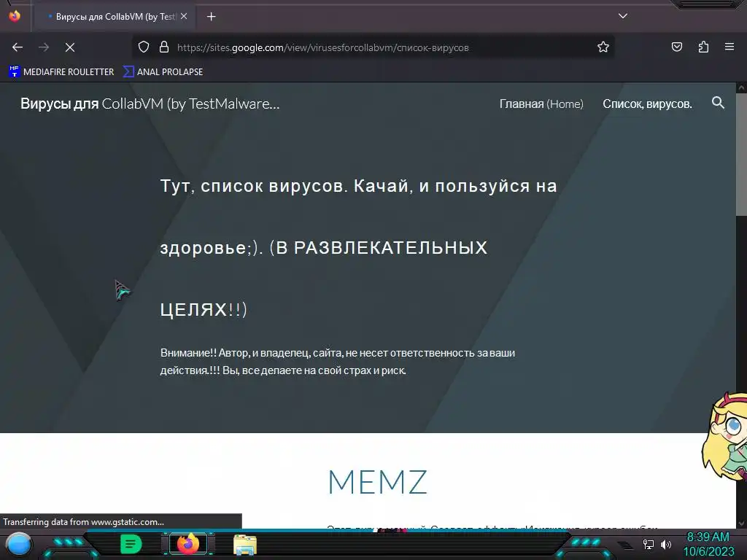Screen dimensions: 747x560
Task: Go to Главная (Home) page
Action: 541,104
